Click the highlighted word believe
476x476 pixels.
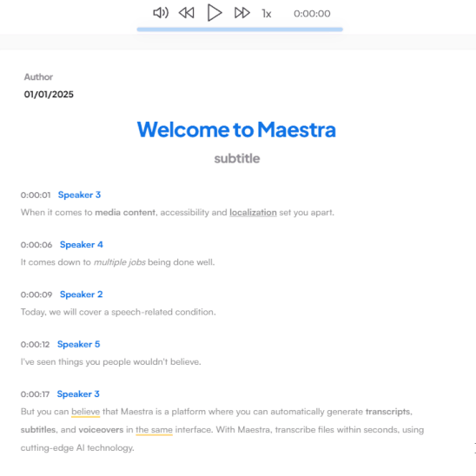[86, 412]
